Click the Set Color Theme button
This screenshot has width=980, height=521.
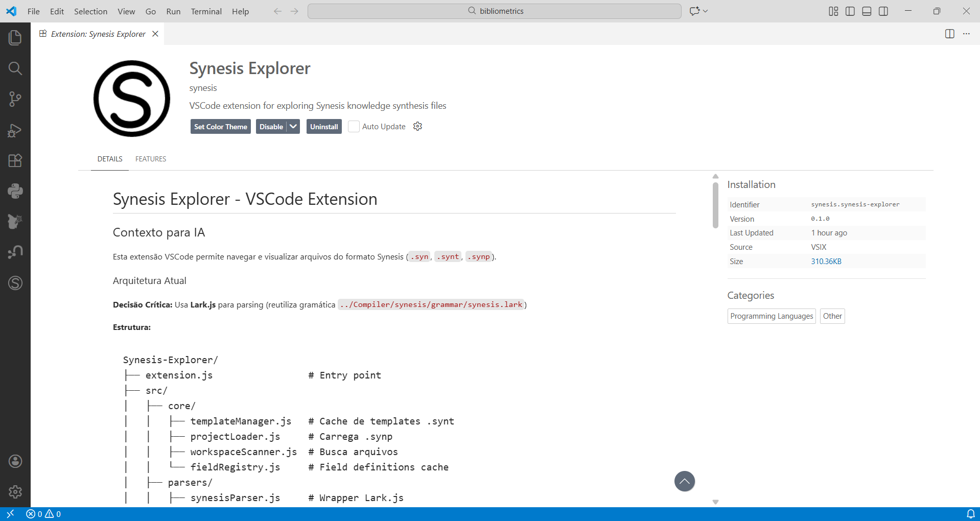click(x=220, y=126)
